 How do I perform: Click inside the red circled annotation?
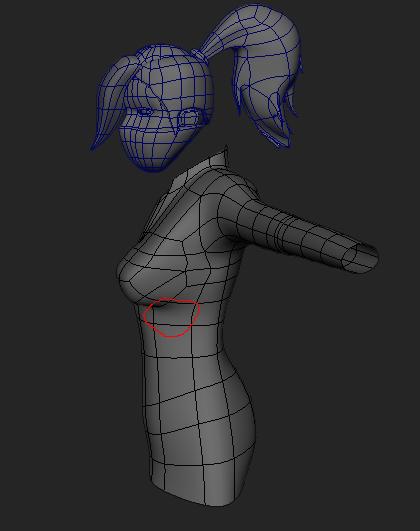171,317
